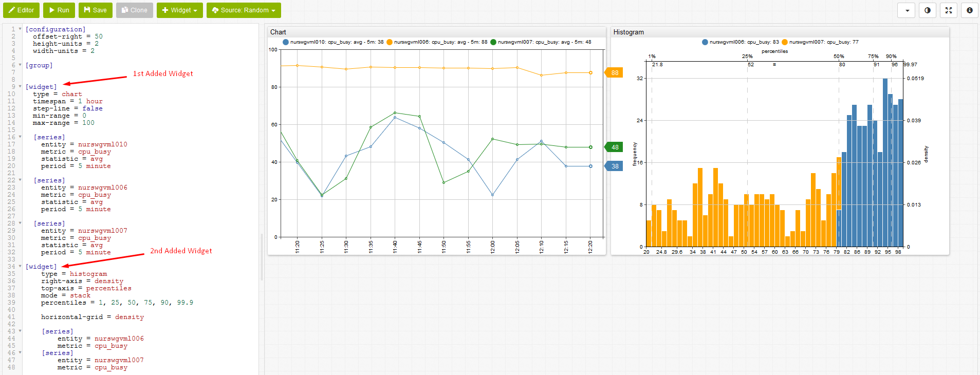
Task: Click 'timespan = 1 hour' code line
Action: click(x=68, y=101)
